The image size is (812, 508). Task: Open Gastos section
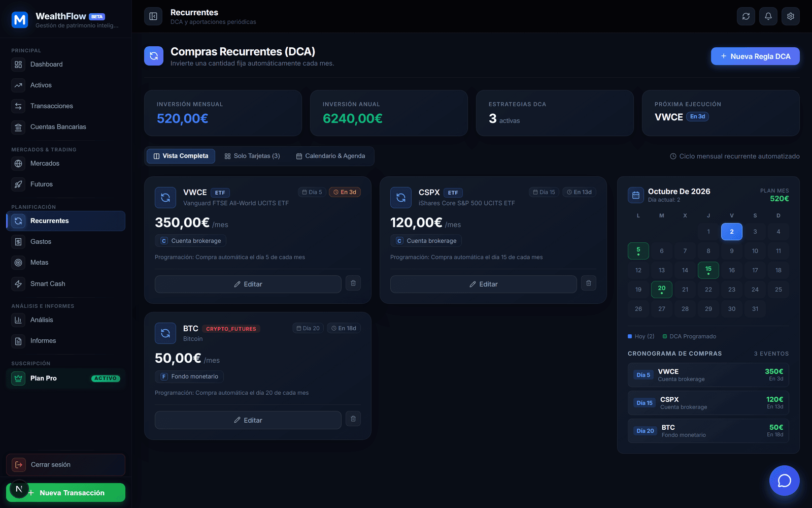[x=66, y=242]
